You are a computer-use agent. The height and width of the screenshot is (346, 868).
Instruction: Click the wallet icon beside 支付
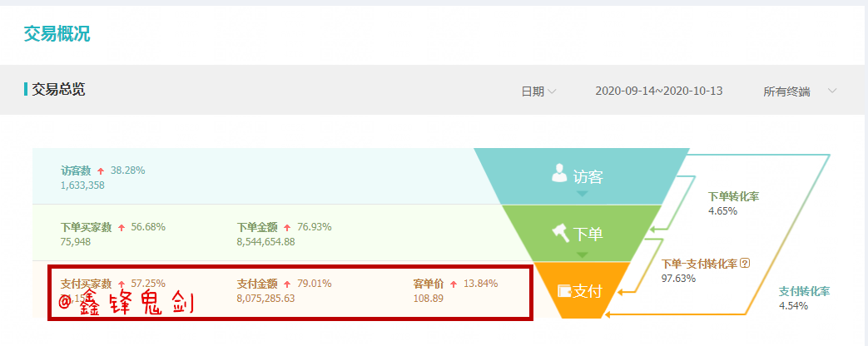564,290
